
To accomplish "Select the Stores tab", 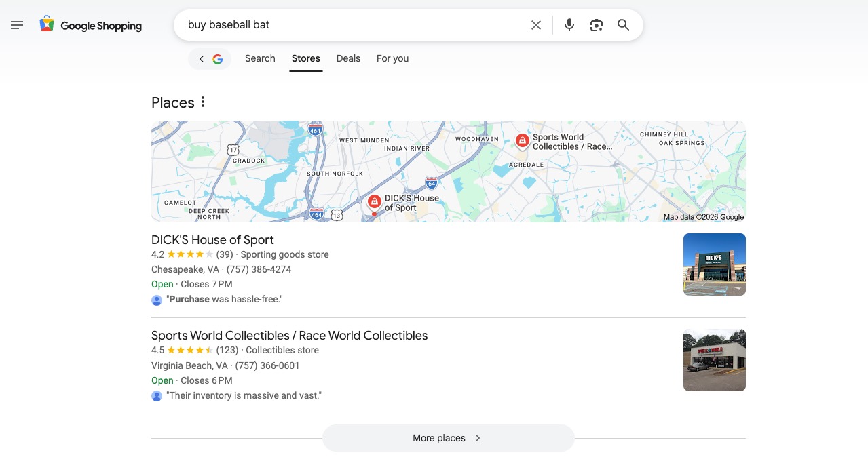I will (x=305, y=59).
